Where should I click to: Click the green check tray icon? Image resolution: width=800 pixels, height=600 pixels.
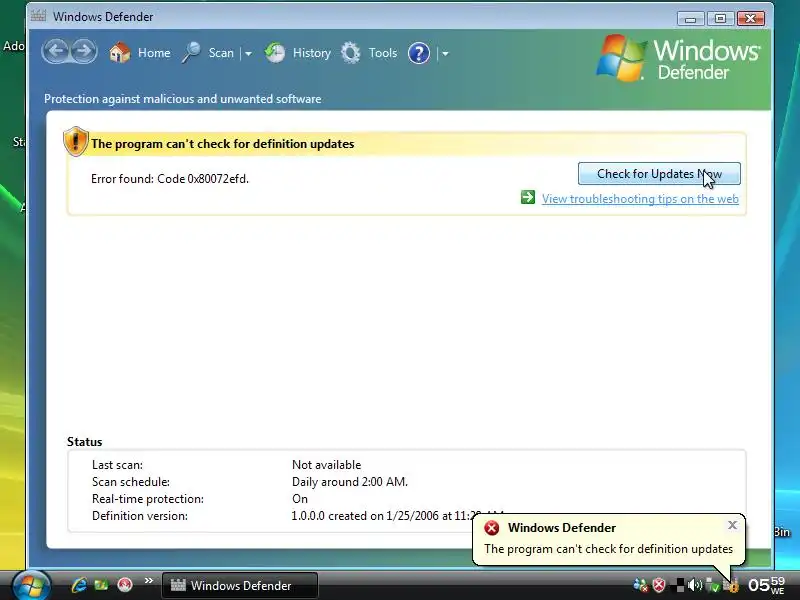click(713, 586)
